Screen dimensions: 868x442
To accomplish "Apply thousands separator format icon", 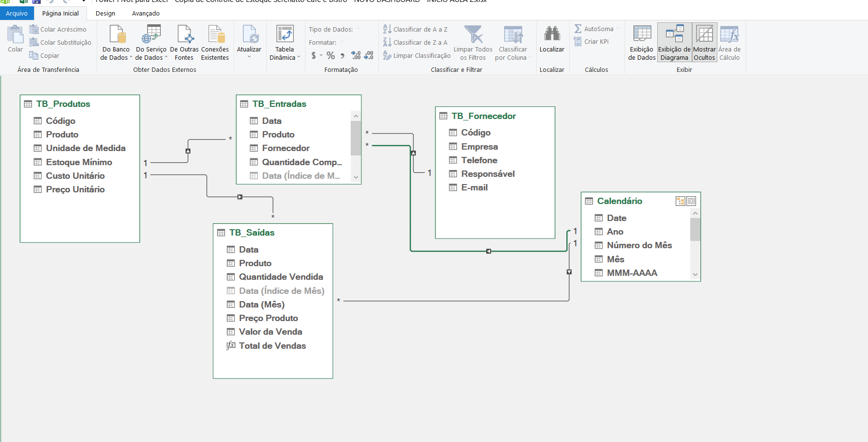I will coord(342,55).
